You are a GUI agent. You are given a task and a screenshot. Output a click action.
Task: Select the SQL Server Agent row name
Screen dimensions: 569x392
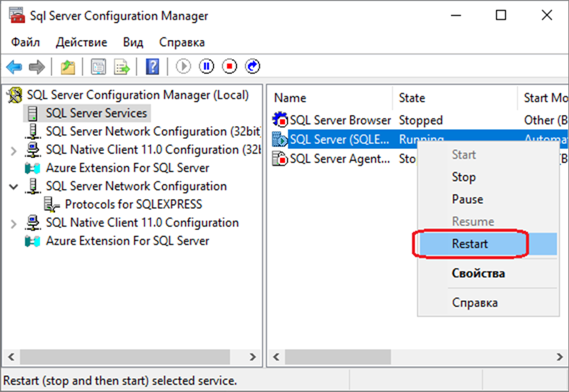click(x=340, y=159)
